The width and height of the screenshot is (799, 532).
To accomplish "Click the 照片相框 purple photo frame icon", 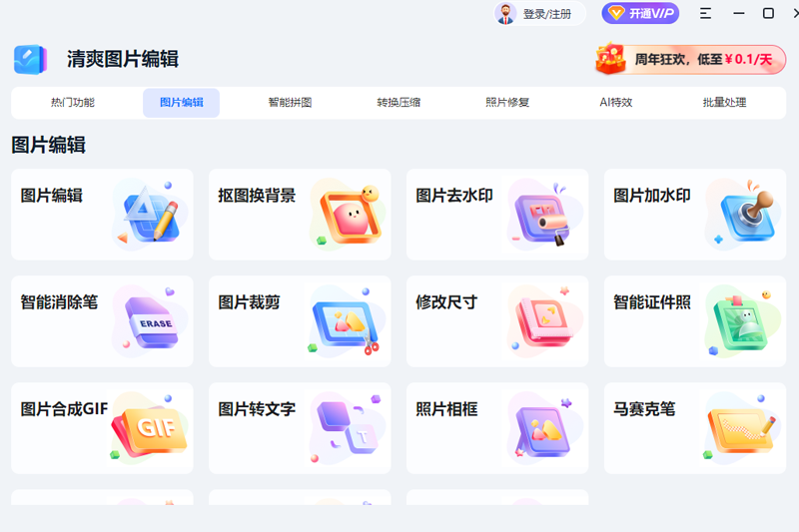I will [545, 428].
